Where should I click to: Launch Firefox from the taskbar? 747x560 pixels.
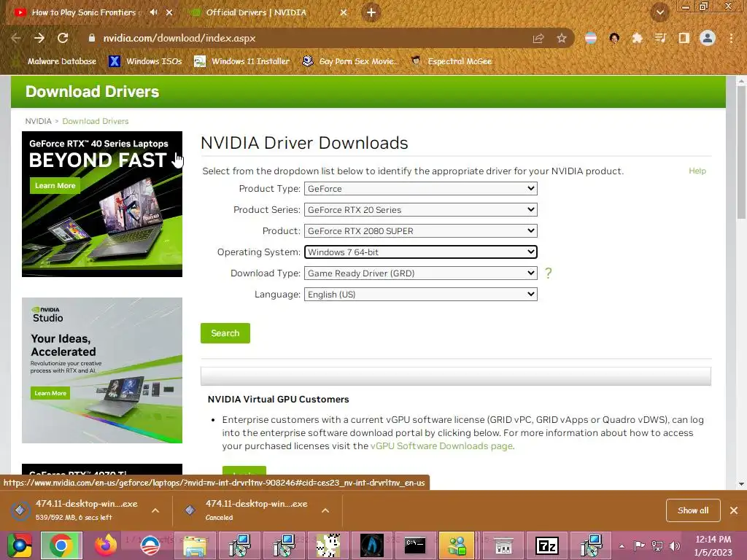pyautogui.click(x=106, y=545)
